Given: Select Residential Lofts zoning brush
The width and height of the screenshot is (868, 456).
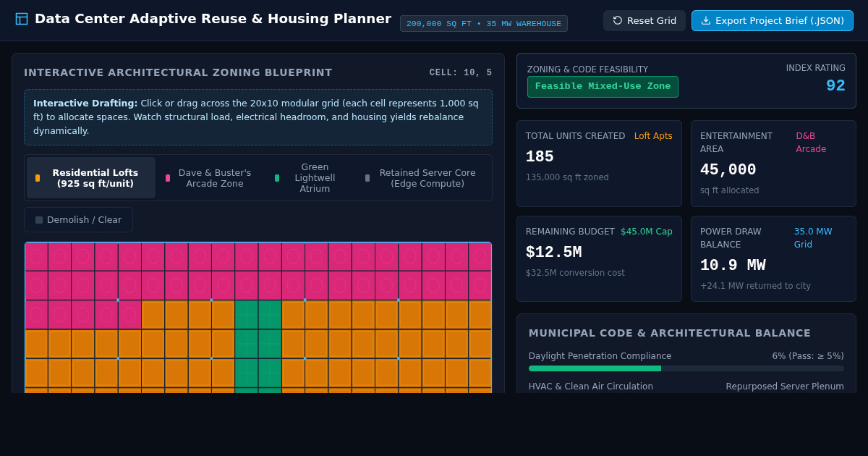Looking at the screenshot, I should 91,178.
